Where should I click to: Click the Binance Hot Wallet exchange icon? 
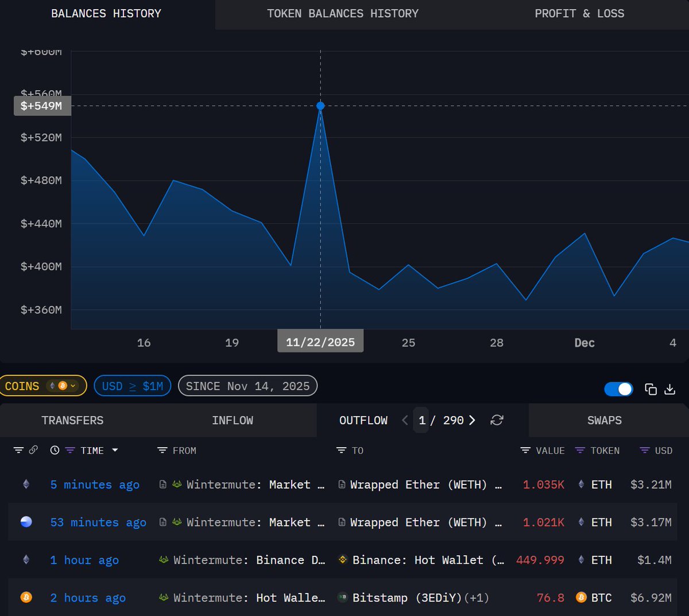pyautogui.click(x=343, y=560)
